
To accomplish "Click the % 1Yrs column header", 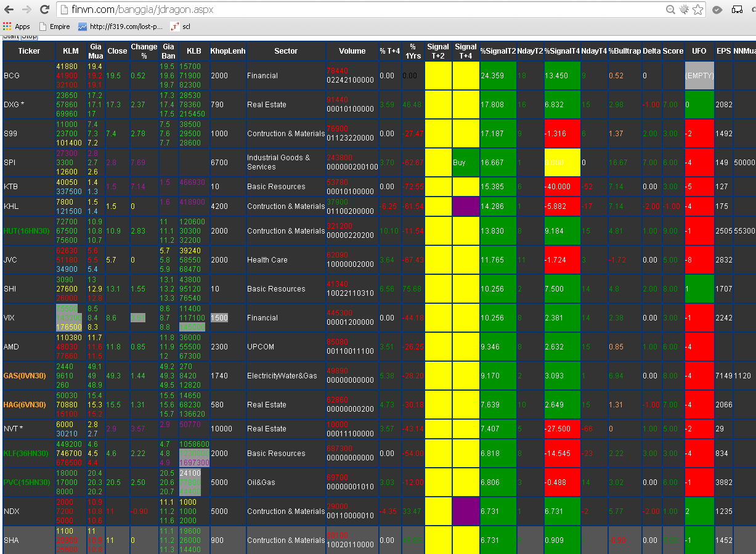I will pyautogui.click(x=413, y=51).
